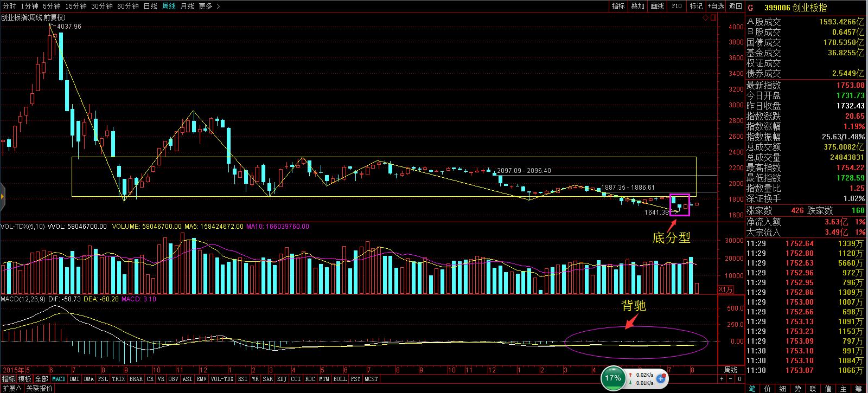Click the red diamond icon above price axis
This screenshot has height=393, width=868.
705,17
